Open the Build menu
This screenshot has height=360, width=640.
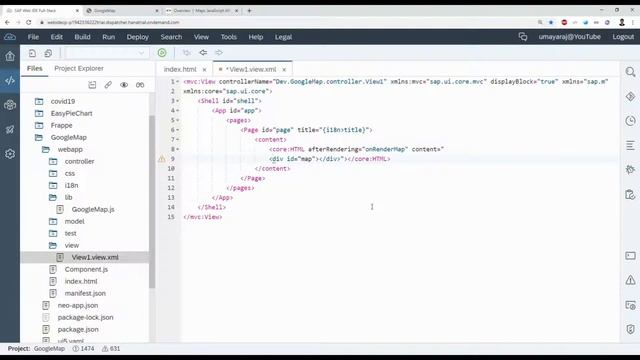(x=82, y=37)
